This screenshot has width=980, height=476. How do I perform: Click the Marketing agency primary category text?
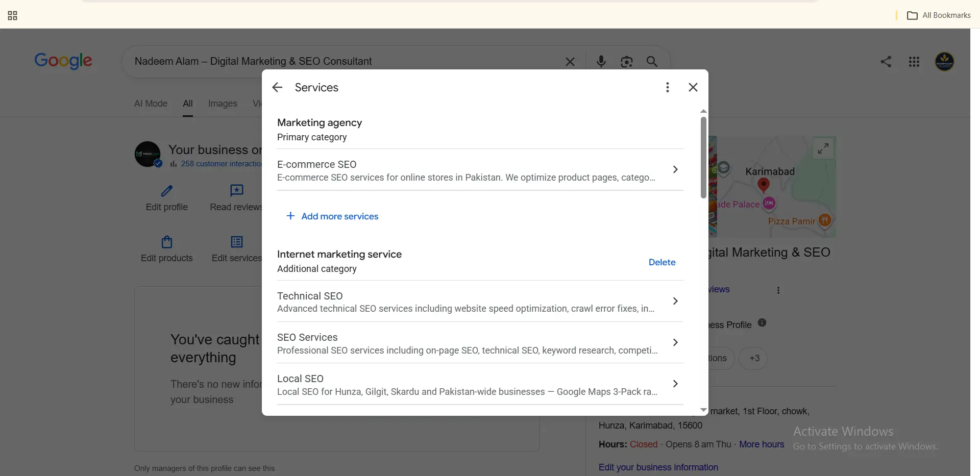pyautogui.click(x=320, y=122)
